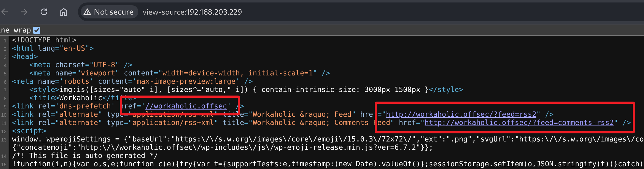Open the ?feed=comments-rss2 link
The width and height of the screenshot is (644, 169).
click(x=519, y=122)
